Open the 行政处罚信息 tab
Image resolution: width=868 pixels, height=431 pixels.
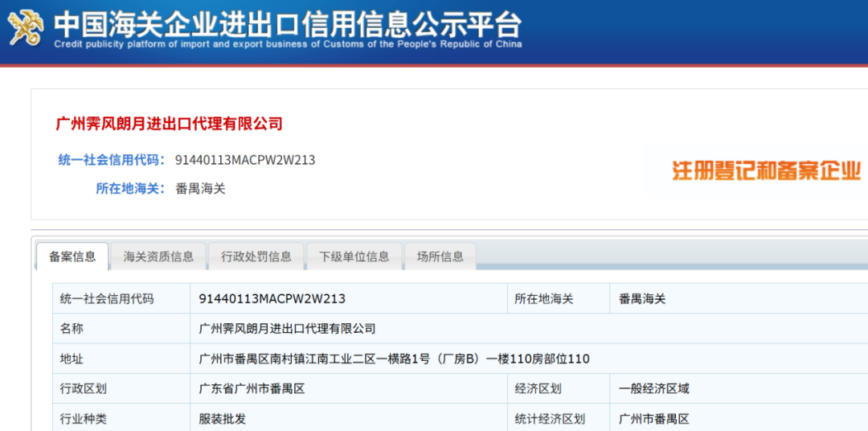point(256,257)
